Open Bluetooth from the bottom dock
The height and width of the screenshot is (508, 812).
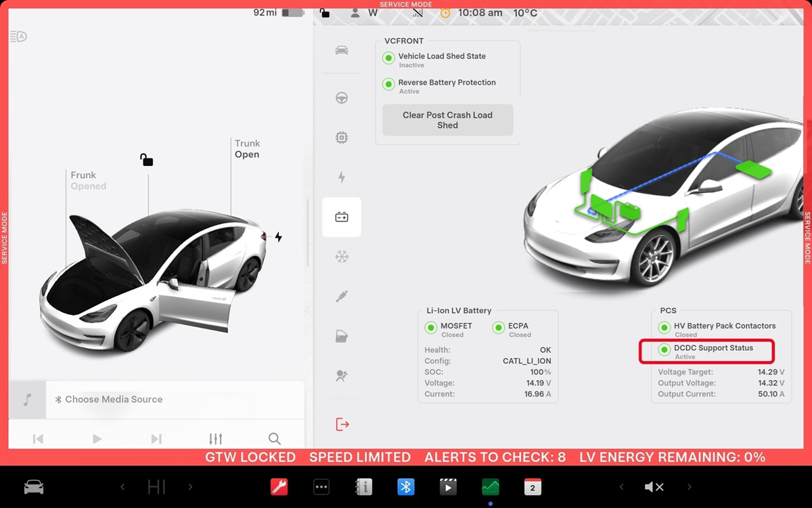pos(405,487)
